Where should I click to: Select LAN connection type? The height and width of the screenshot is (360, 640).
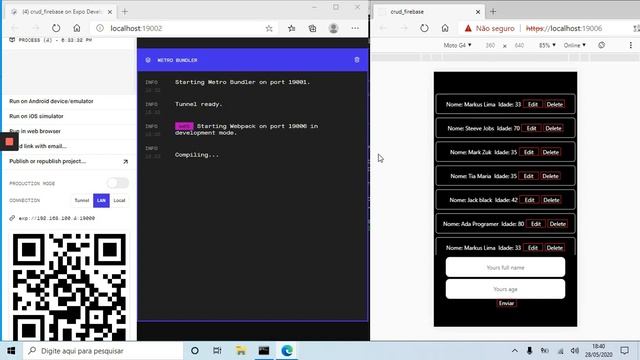[x=101, y=200]
